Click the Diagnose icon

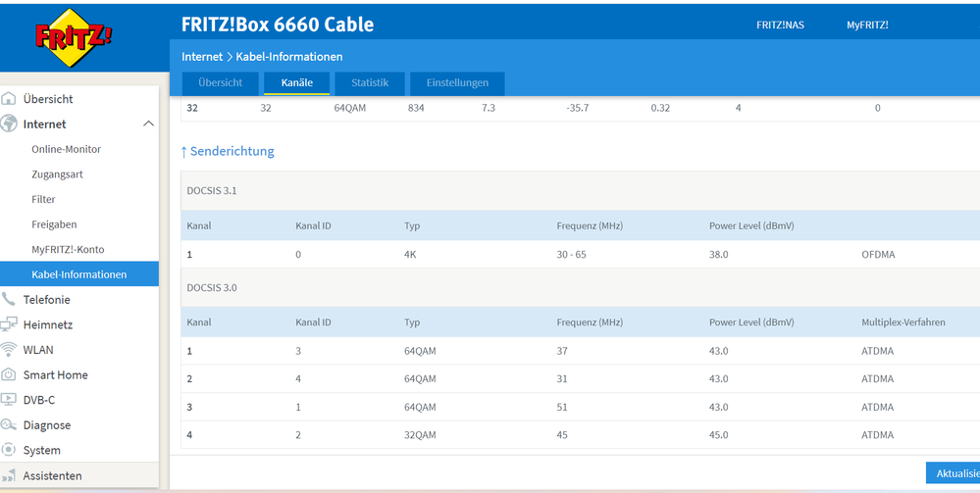point(9,425)
